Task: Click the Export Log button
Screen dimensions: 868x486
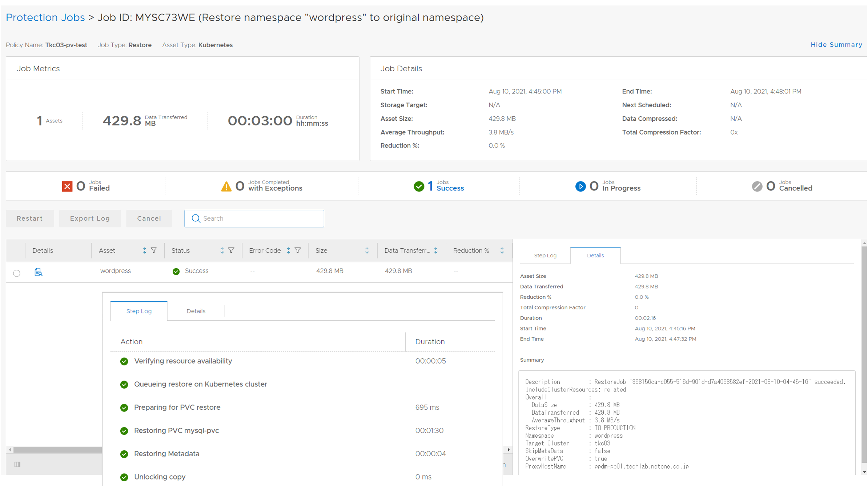Action: pos(90,218)
